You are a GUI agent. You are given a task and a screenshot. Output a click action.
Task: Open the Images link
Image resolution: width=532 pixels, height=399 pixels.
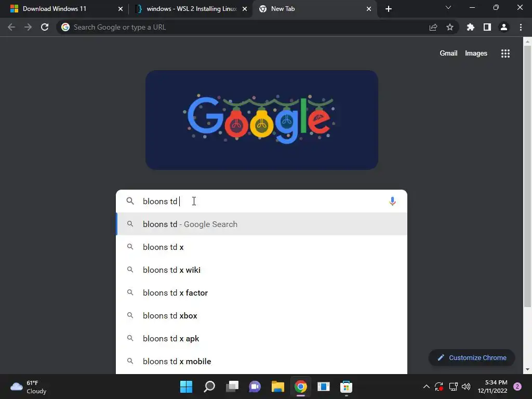476,54
